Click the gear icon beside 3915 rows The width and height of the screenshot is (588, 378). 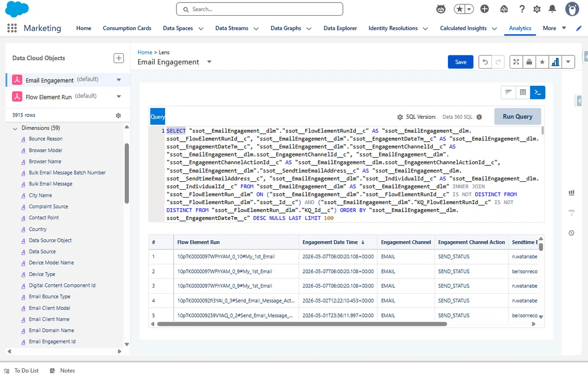point(118,115)
